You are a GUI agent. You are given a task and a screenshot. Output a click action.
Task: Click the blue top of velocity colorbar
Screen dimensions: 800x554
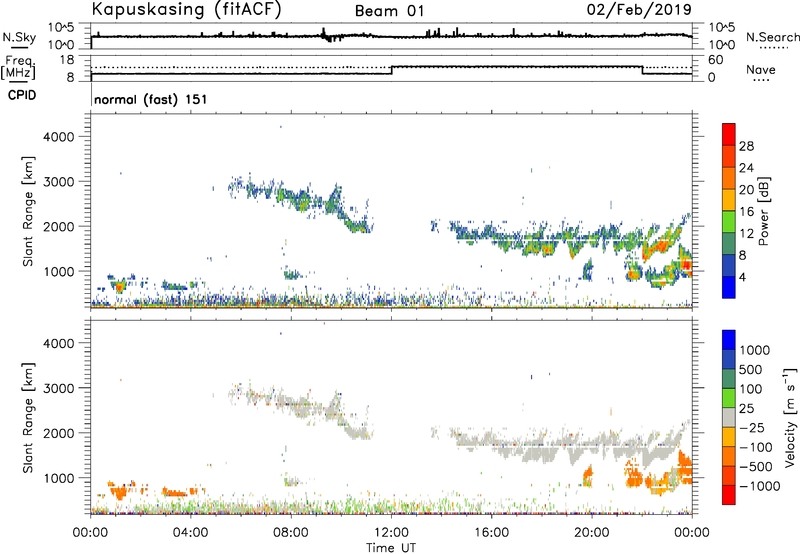pyautogui.click(x=729, y=340)
